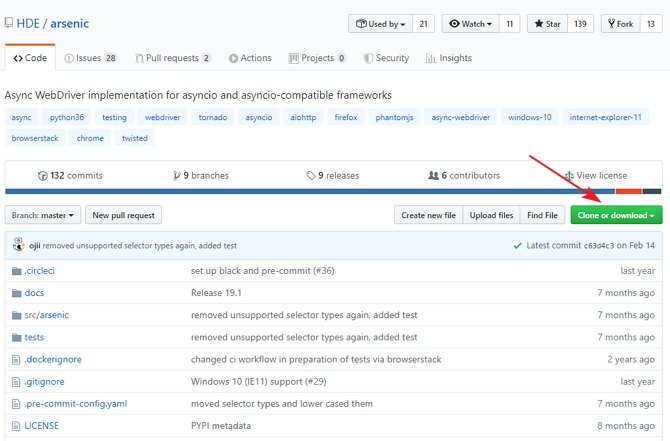Open the Branch: master dropdown
This screenshot has width=670, height=441.
43,215
